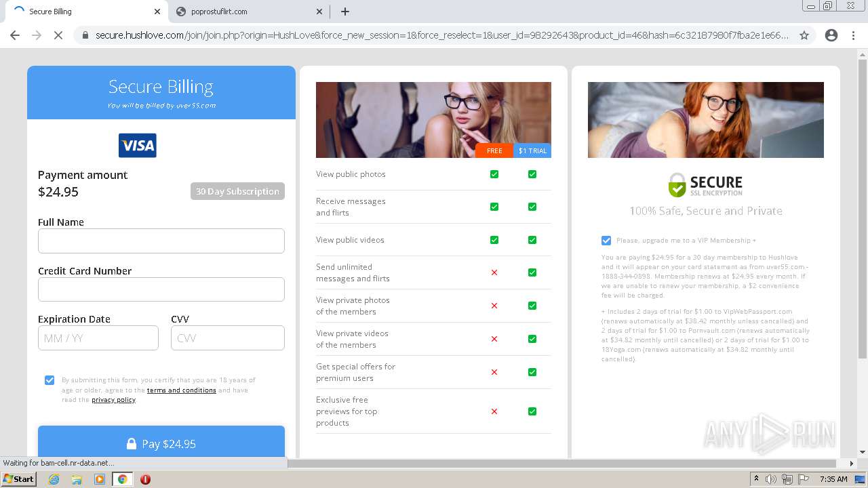Bookmark this page with star icon
This screenshot has height=488, width=868.
804,35
